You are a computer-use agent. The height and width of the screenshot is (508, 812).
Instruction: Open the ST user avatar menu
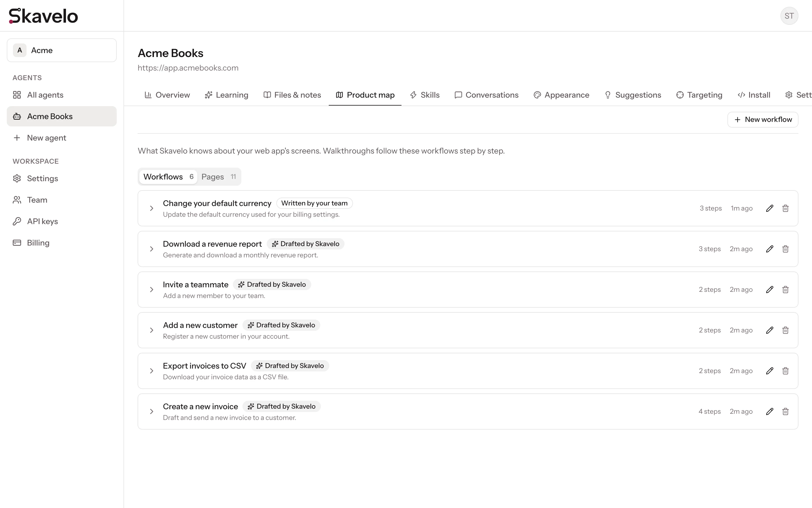pyautogui.click(x=789, y=16)
